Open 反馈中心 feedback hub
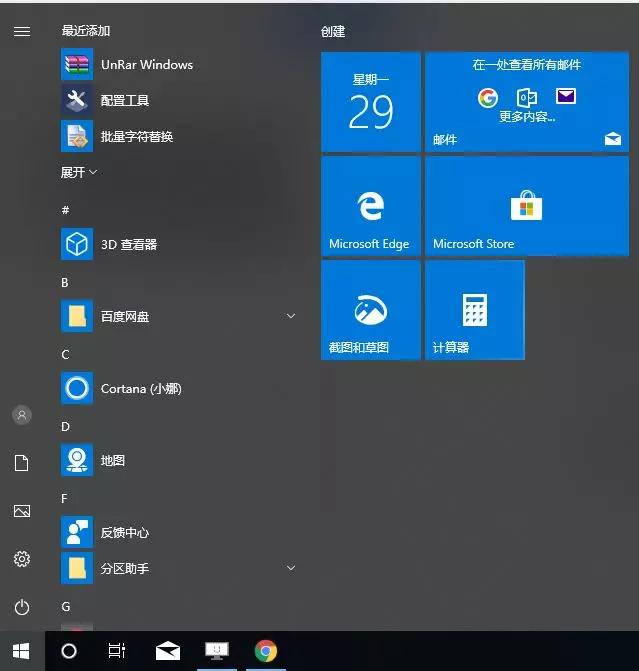 click(124, 532)
